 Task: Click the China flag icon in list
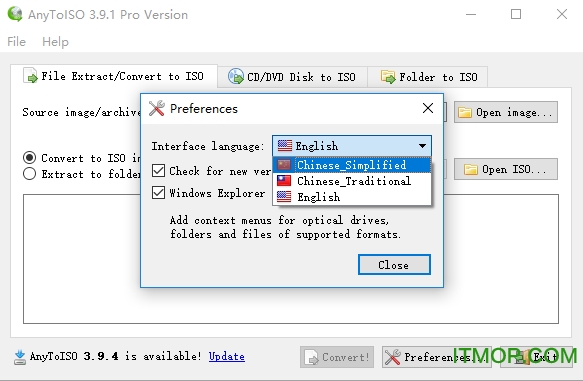[284, 165]
